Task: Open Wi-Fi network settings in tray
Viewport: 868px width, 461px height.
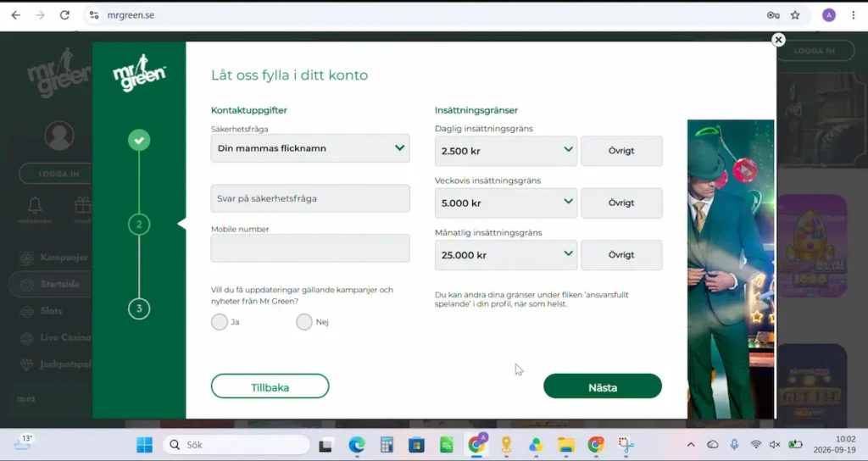Action: pos(755,445)
